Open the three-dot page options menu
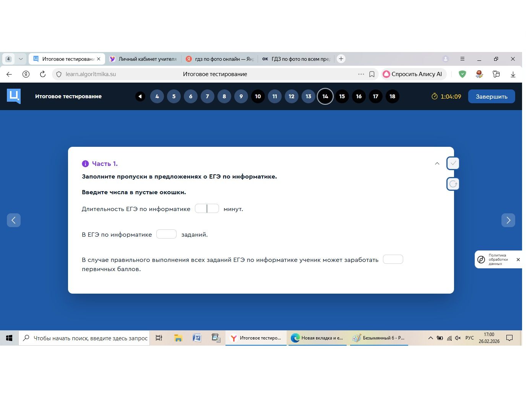 pos(361,74)
